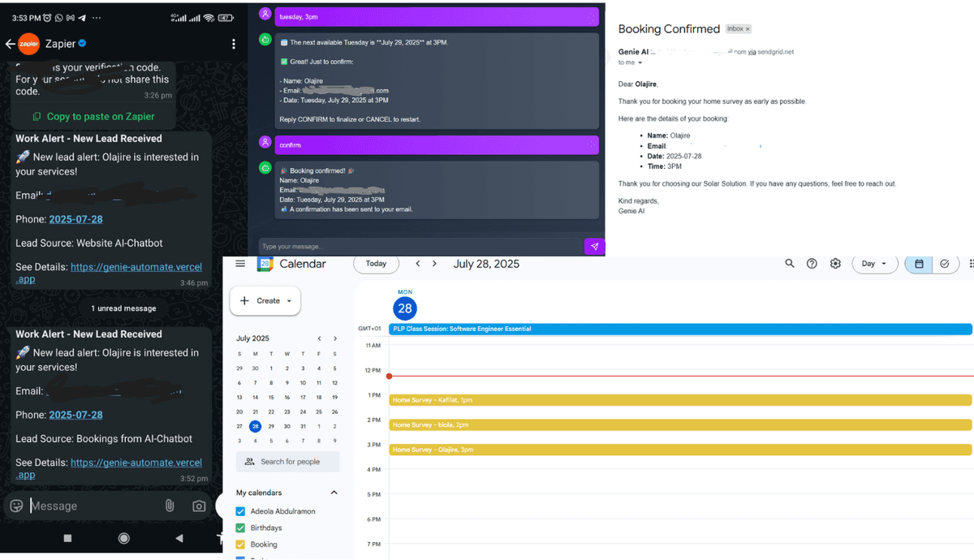Screen dimensions: 974x560
Task: Open Search for people in Calendar sidebar
Action: [287, 461]
